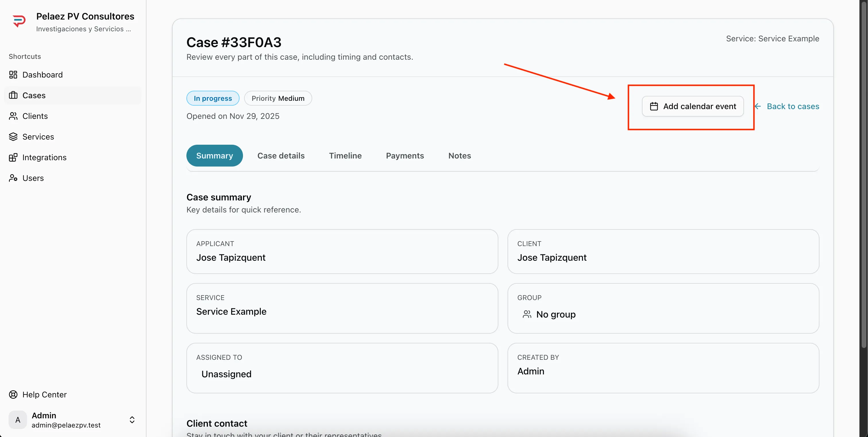Select the Clients people icon
The width and height of the screenshot is (868, 437).
[13, 116]
